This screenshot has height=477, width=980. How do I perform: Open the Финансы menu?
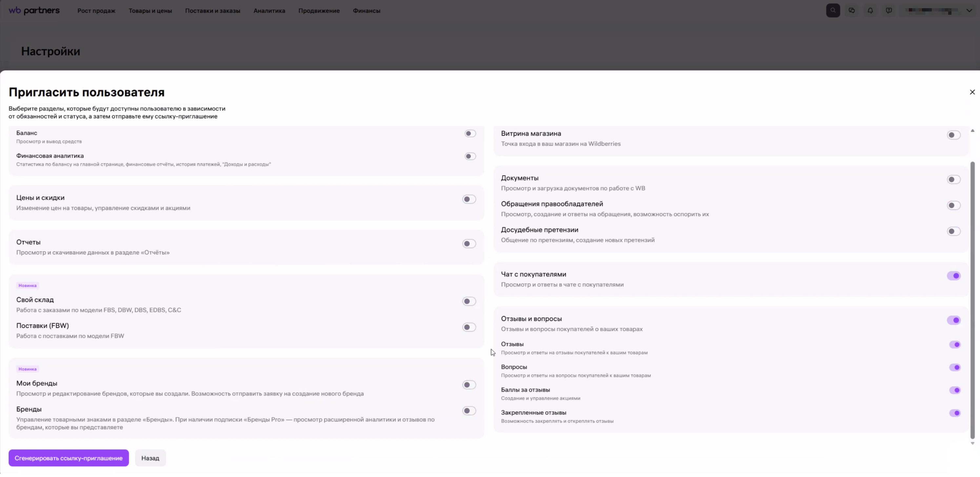tap(366, 10)
